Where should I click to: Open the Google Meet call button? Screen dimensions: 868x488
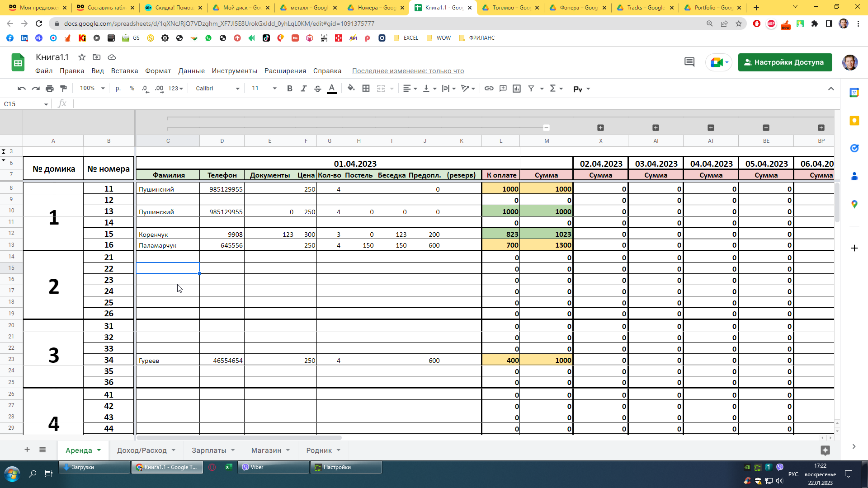coord(719,62)
